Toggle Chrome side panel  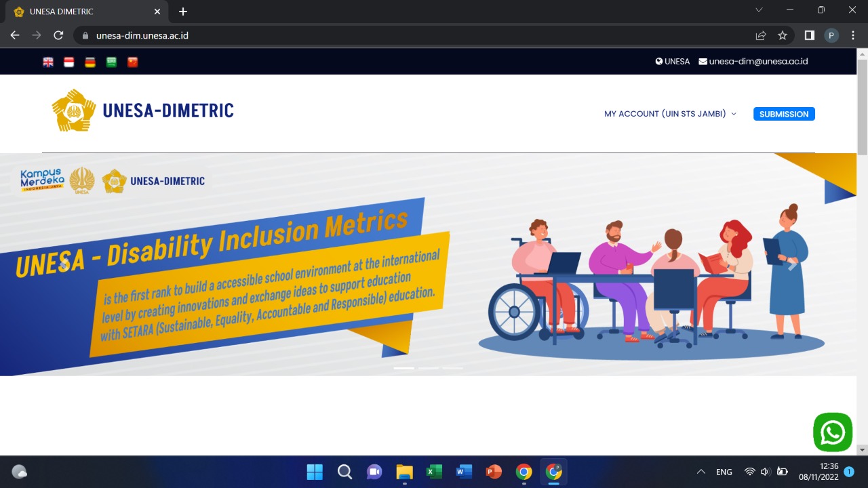coord(810,35)
